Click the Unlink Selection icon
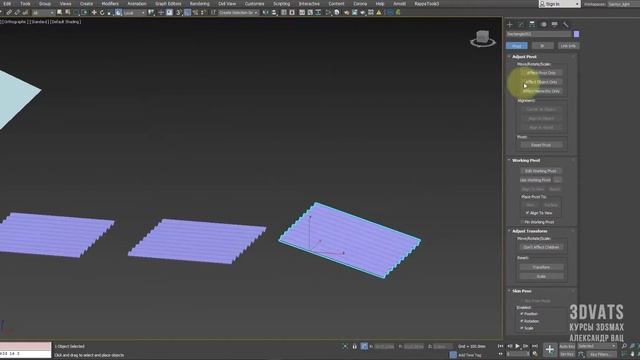This screenshot has width=640, height=360. [x=17, y=13]
